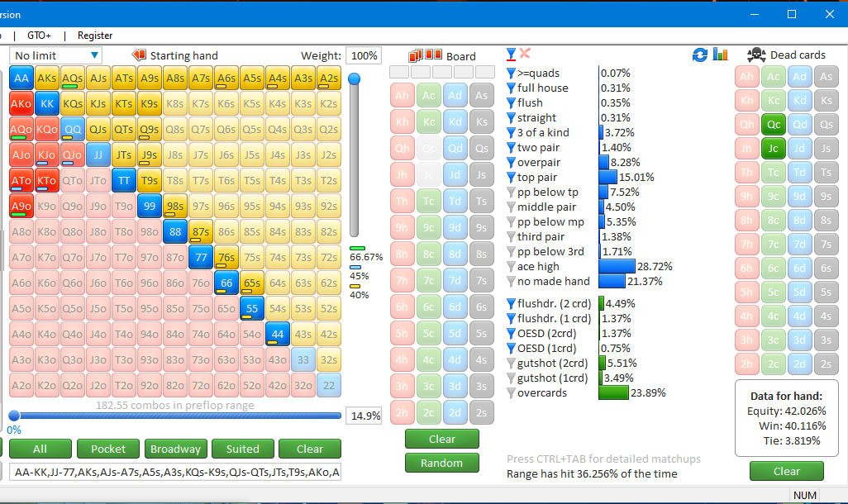Image resolution: width=848 pixels, height=504 pixels.
Task: Toggle the 3 of a kind filter funnel
Action: point(511,132)
